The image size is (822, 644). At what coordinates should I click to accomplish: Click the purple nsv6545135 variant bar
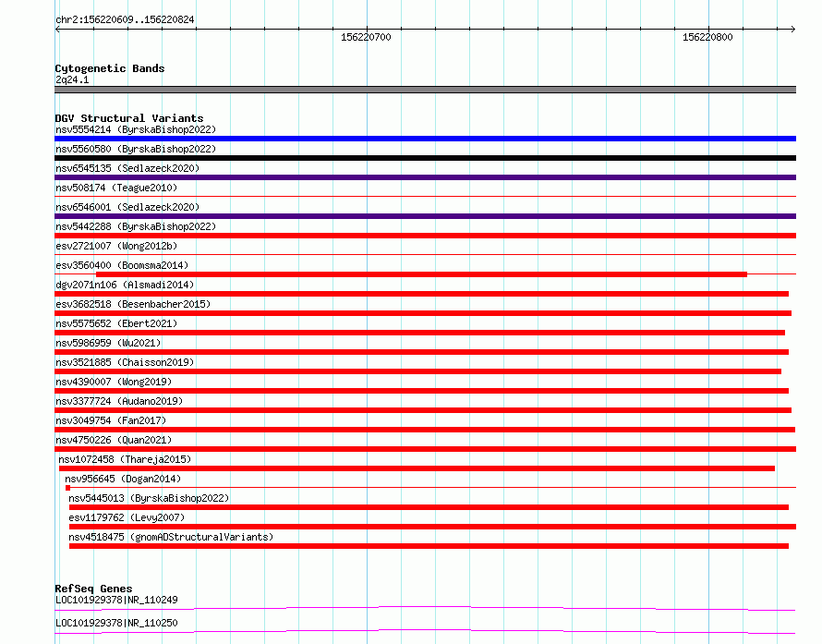[x=425, y=177]
